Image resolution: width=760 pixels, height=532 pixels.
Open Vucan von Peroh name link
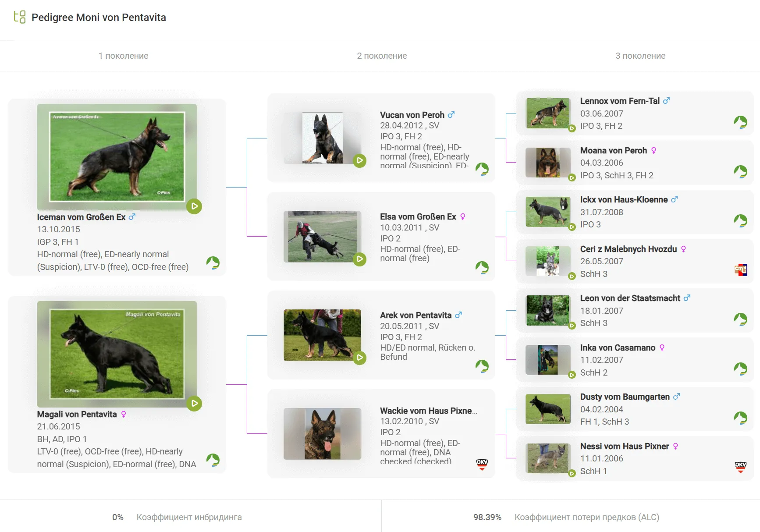(x=412, y=115)
